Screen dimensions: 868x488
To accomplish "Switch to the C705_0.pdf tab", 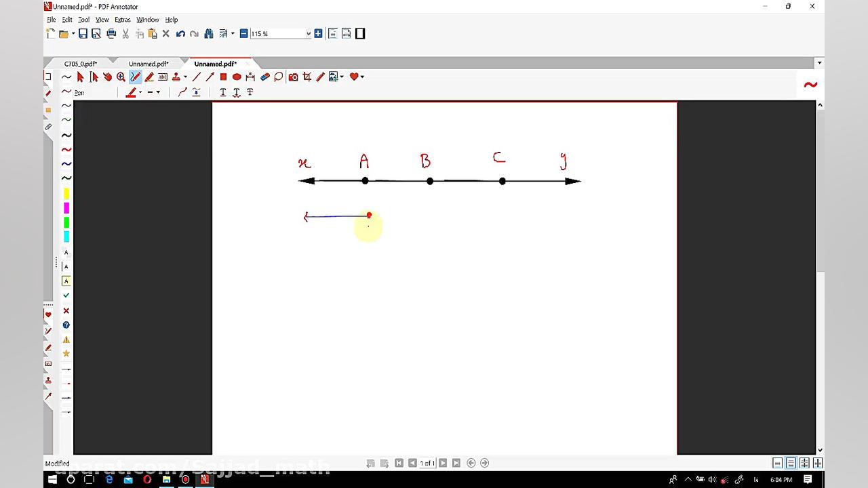I will tap(81, 64).
